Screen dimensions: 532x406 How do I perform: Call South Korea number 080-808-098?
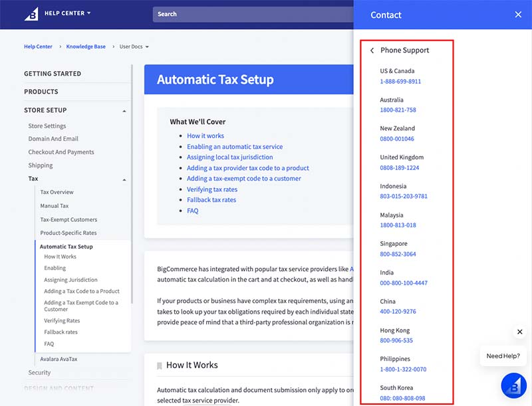pos(402,398)
